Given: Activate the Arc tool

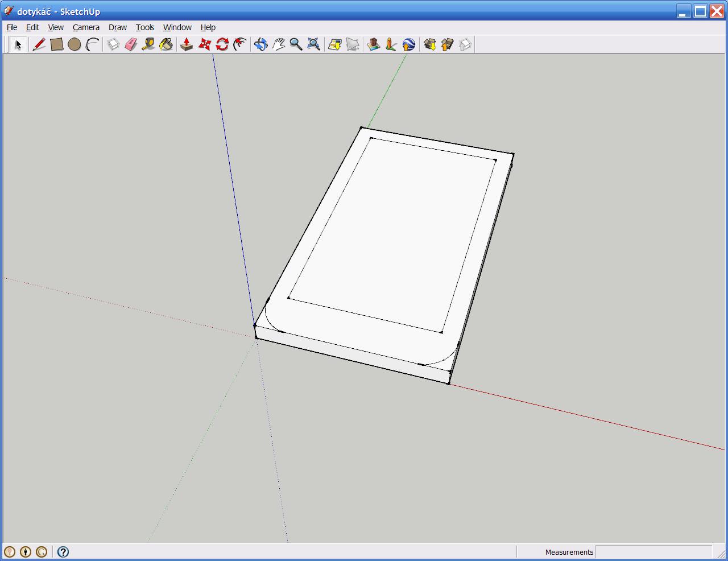Looking at the screenshot, I should coord(92,44).
